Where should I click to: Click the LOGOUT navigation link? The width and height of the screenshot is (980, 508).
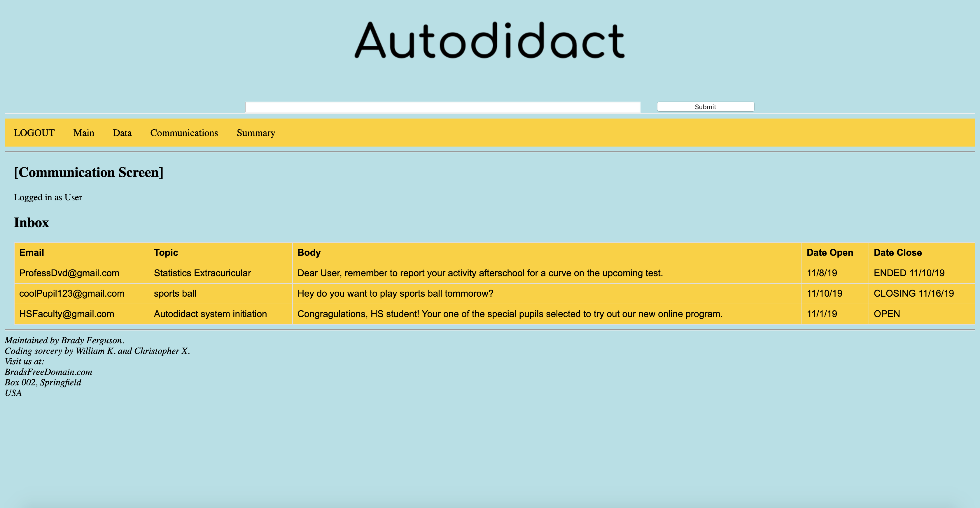34,133
